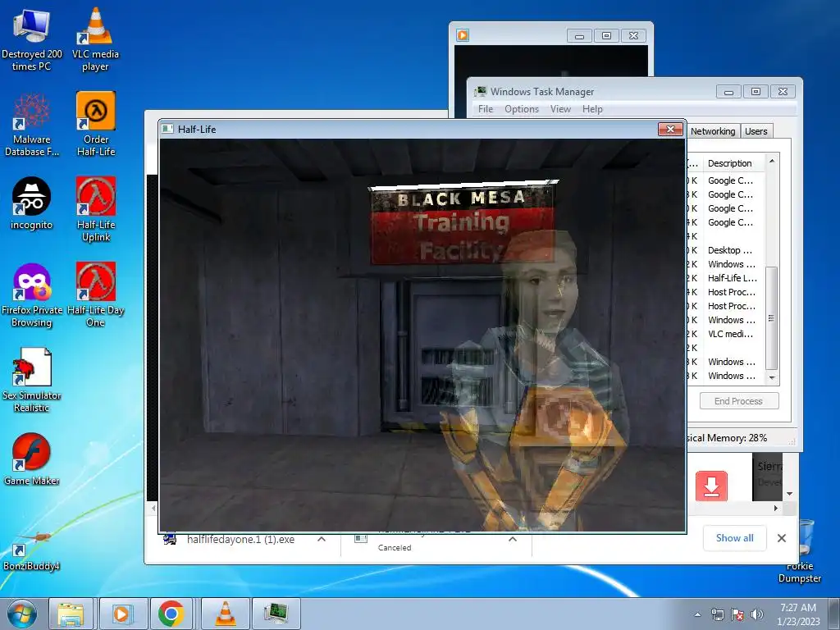The width and height of the screenshot is (840, 630).
Task: Open Task Manager File menu
Action: click(x=486, y=109)
